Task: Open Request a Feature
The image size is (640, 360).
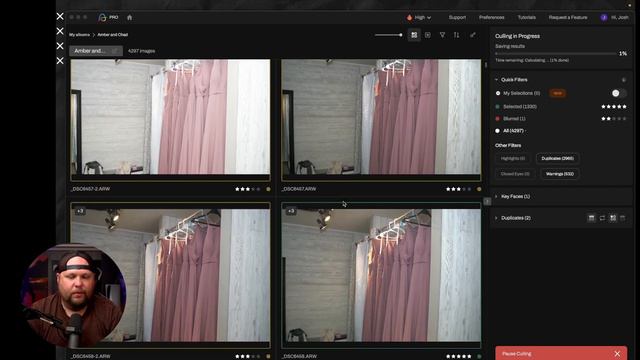Action: [568, 18]
